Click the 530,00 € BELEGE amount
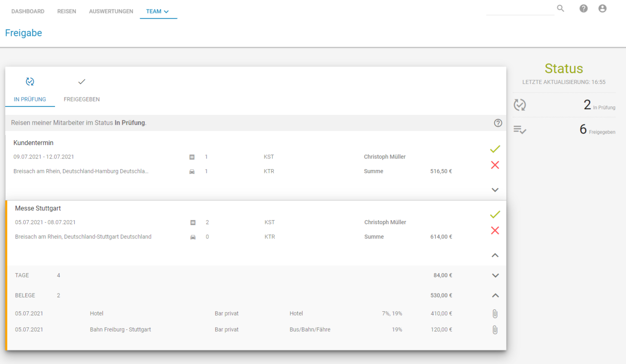This screenshot has height=364, width=626. pos(441,295)
